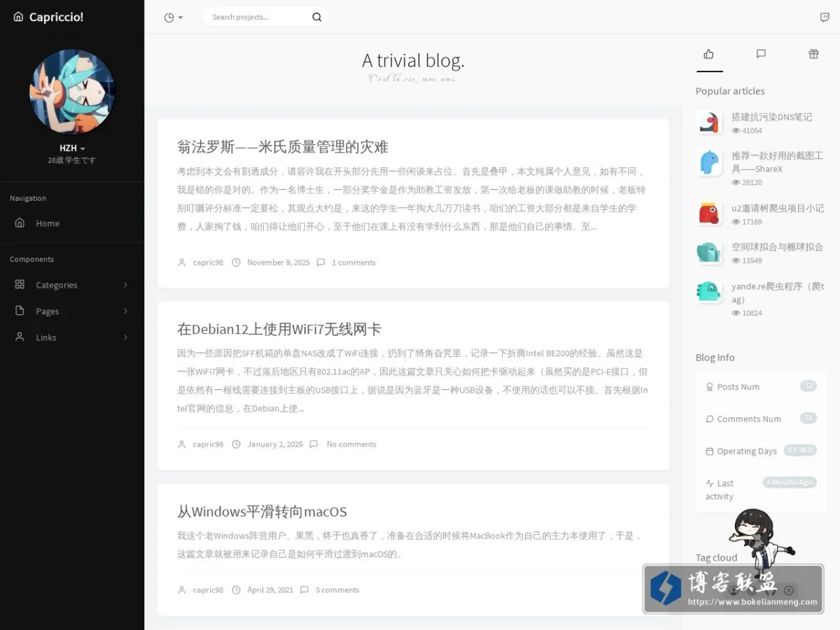Image resolution: width=840 pixels, height=630 pixels.
Task: Click the anime profile avatar
Action: coord(72,91)
